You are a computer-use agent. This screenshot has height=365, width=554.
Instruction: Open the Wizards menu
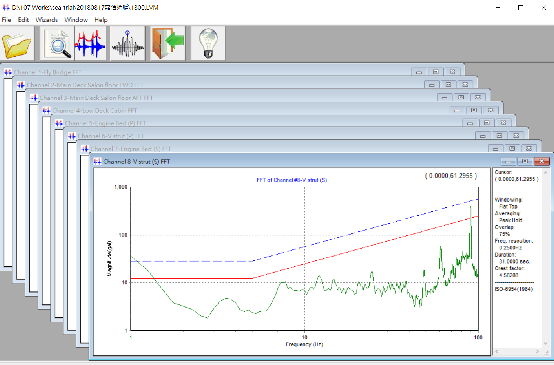coord(46,19)
